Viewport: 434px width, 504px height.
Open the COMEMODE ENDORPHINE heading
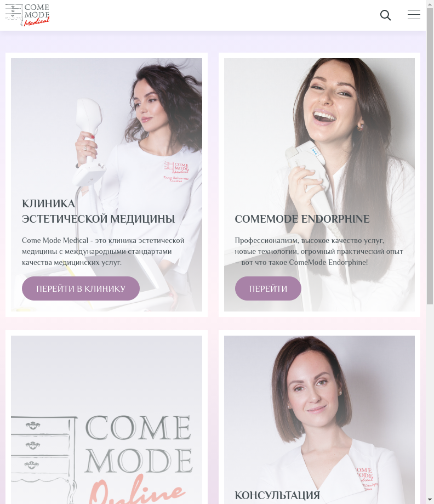coord(302,219)
